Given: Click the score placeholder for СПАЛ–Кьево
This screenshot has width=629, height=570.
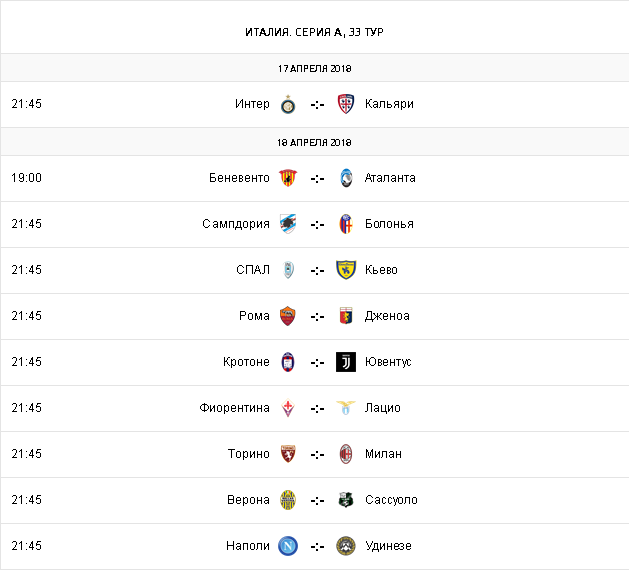Looking at the screenshot, I should (317, 270).
